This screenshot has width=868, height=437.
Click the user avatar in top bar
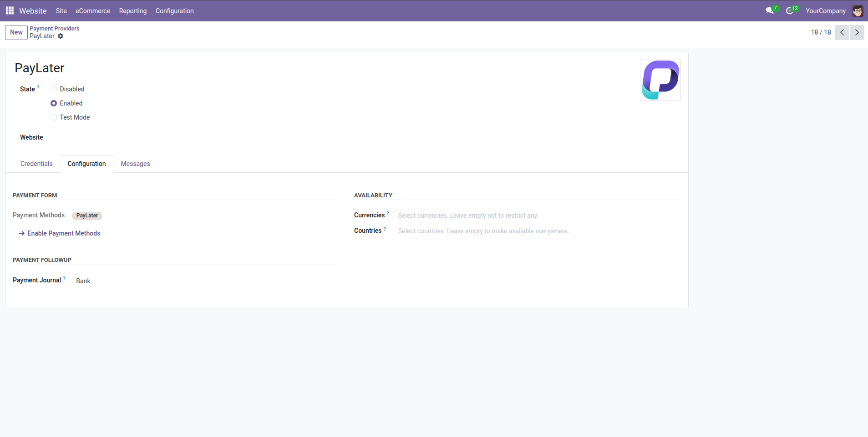tap(858, 11)
